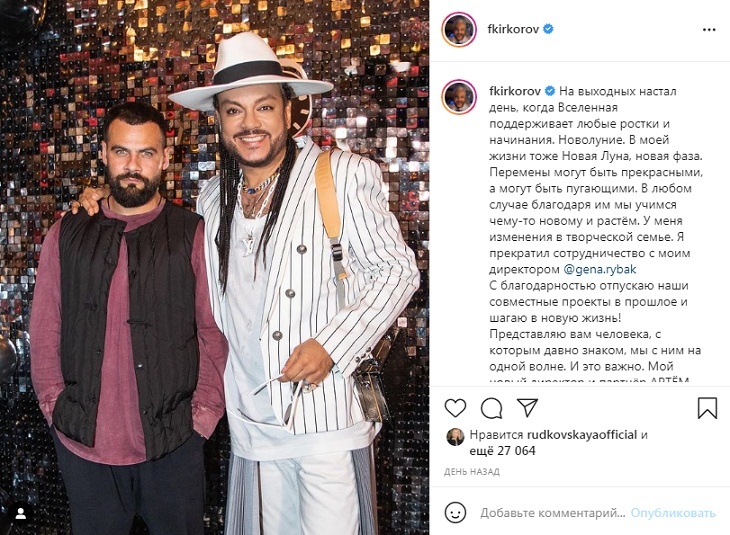The image size is (730, 535).
Task: Save the post with the bookmark icon
Action: (707, 408)
